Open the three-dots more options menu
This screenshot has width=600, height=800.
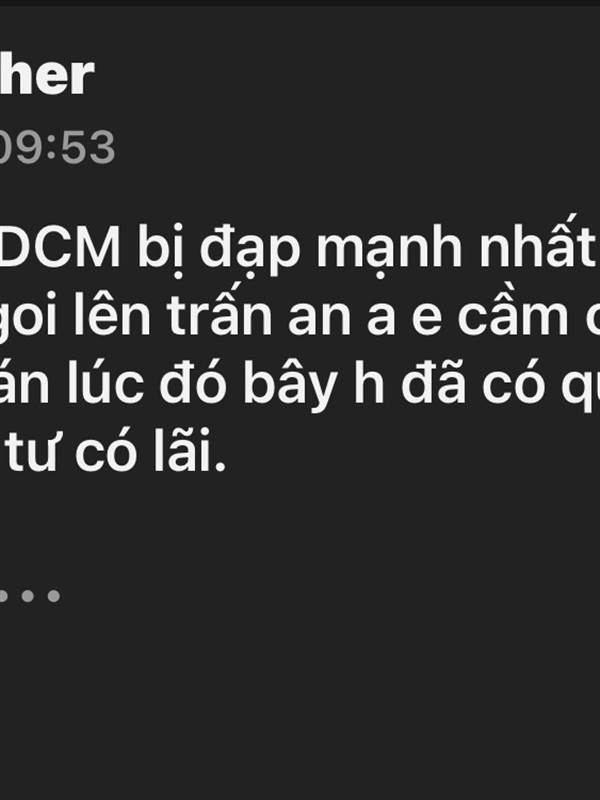[x=30, y=595]
